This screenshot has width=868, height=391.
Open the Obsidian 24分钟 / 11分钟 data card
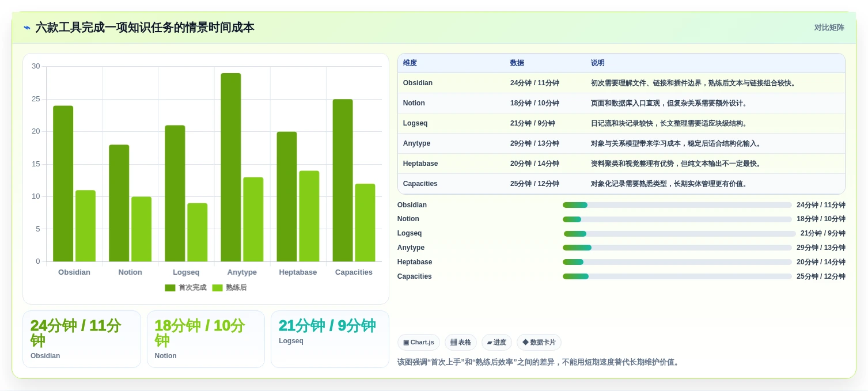point(82,339)
